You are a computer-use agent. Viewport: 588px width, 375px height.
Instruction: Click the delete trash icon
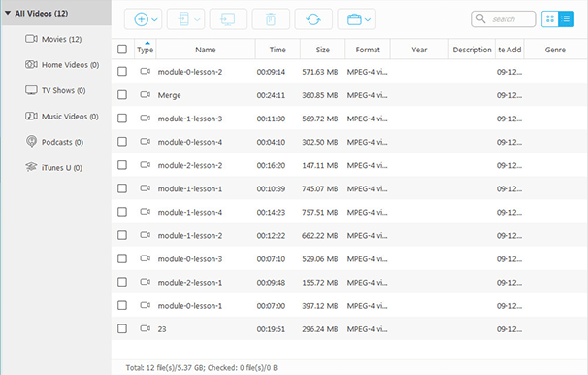click(x=271, y=19)
